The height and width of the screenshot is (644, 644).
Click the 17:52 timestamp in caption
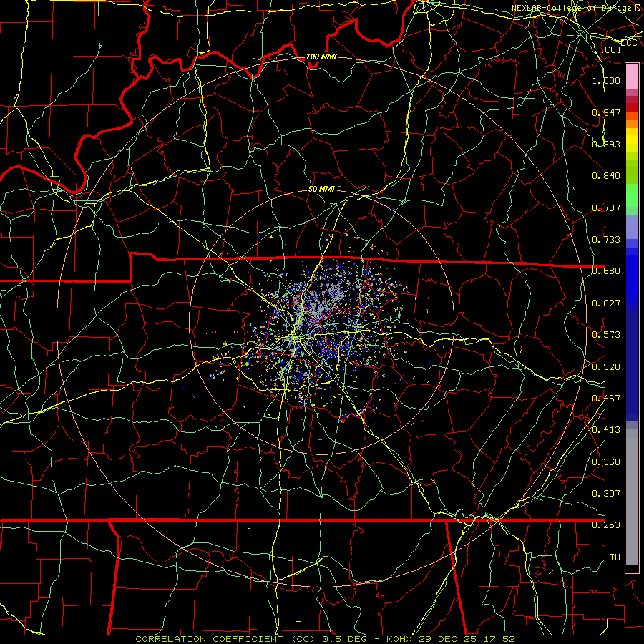click(500, 639)
